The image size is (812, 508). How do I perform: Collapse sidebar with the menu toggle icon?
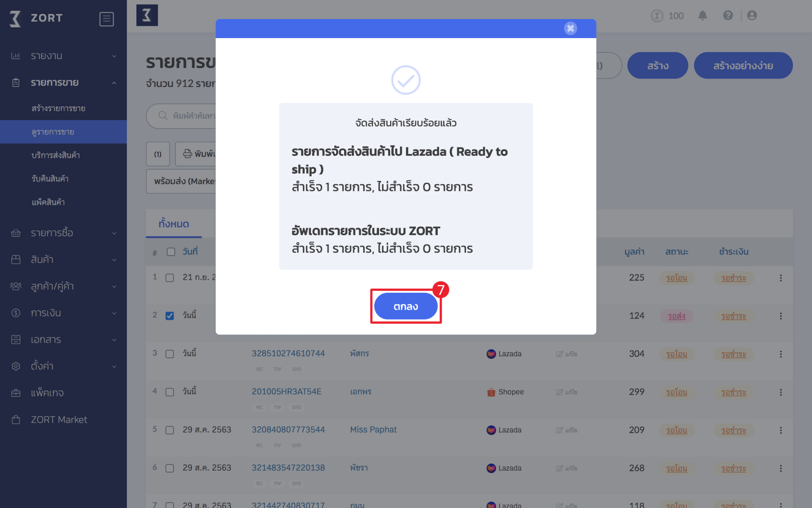(x=107, y=19)
